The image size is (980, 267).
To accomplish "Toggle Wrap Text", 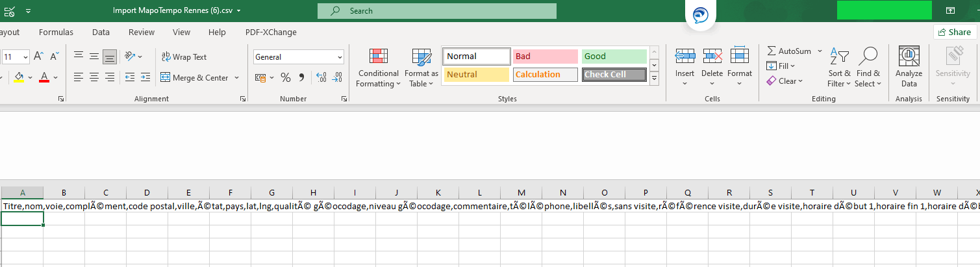I will click(x=184, y=57).
